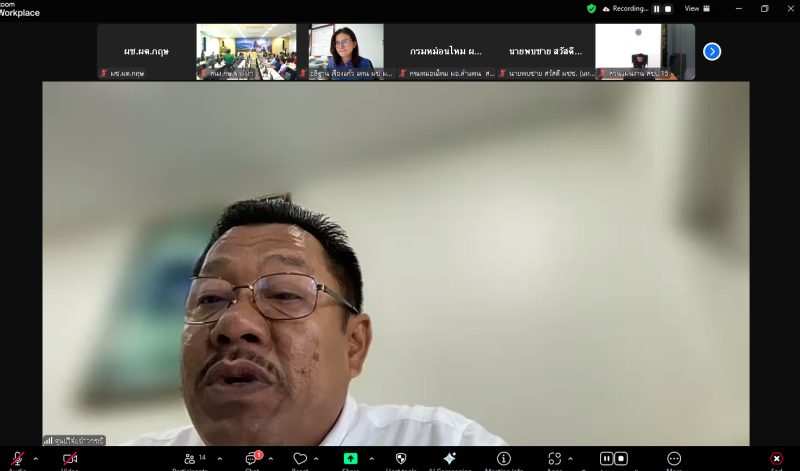Viewport: 800px width, 471px height.
Task: Click the green encryption shield icon
Action: 591,9
